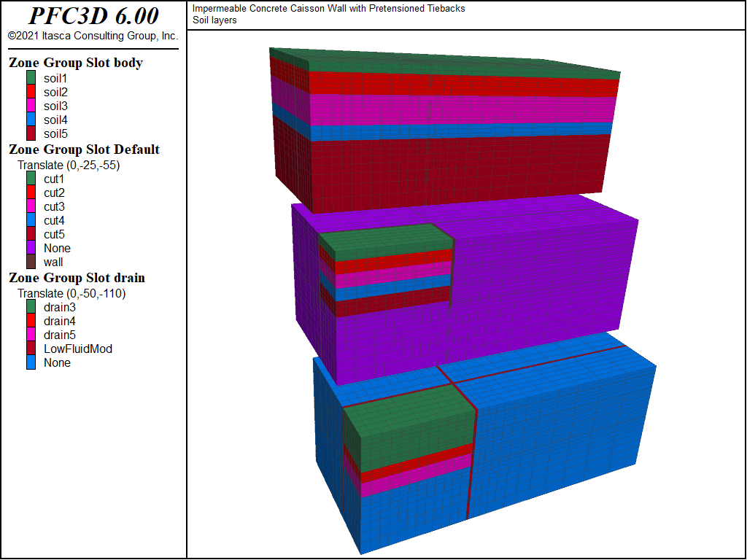Click the cut2 red color swatch
Viewport: 747px width, 560px height.
(31, 192)
